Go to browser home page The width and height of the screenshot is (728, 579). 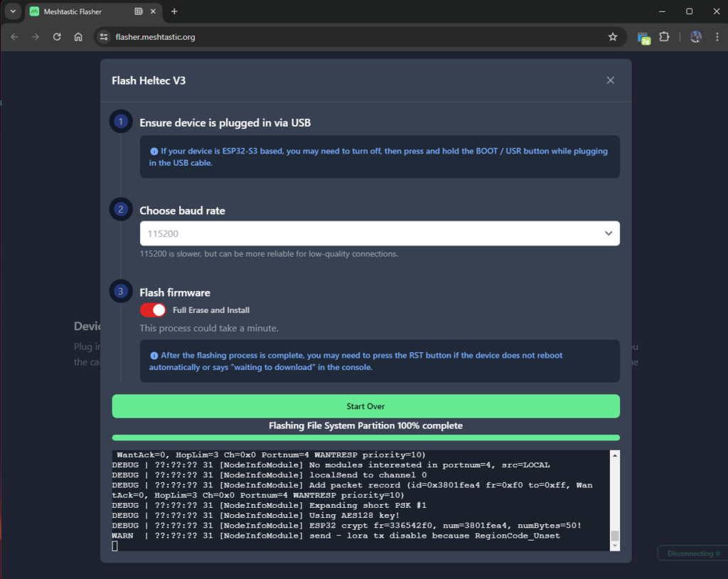(78, 37)
